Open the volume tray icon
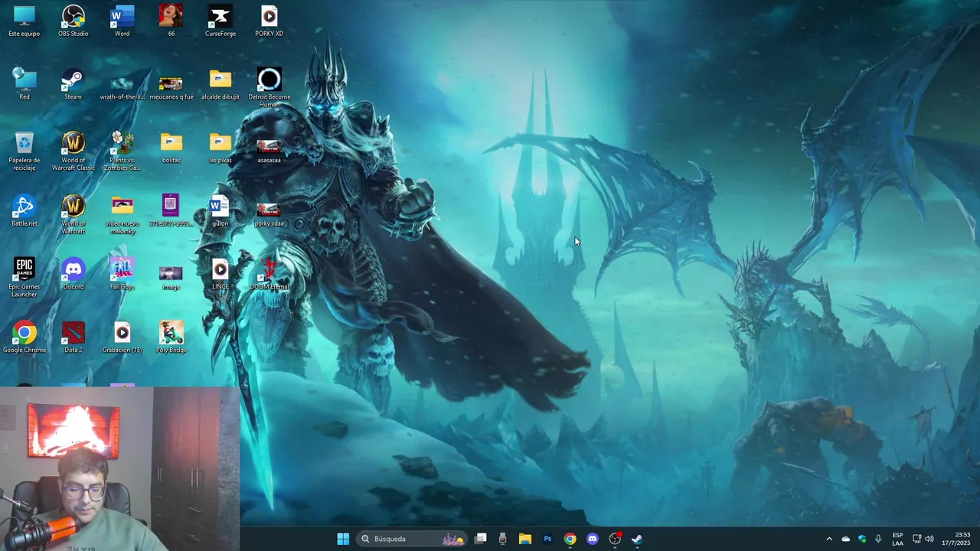Image resolution: width=980 pixels, height=551 pixels. pyautogui.click(x=929, y=539)
